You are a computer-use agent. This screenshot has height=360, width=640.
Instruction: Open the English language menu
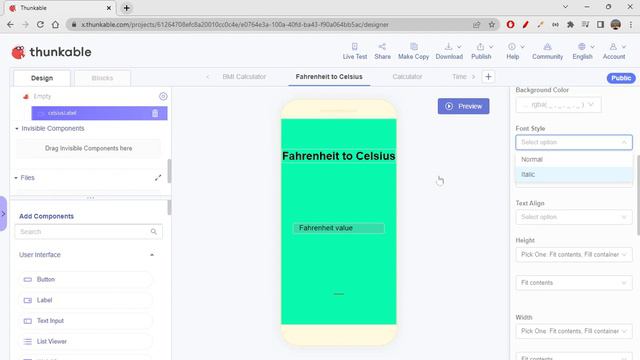point(582,51)
